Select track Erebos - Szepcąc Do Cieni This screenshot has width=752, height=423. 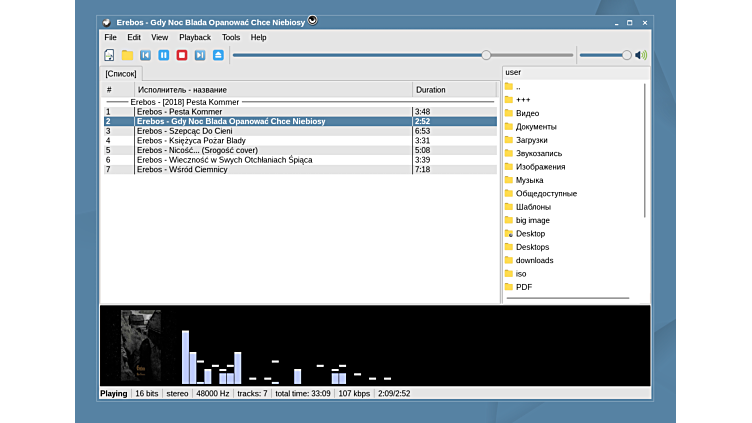pyautogui.click(x=185, y=131)
